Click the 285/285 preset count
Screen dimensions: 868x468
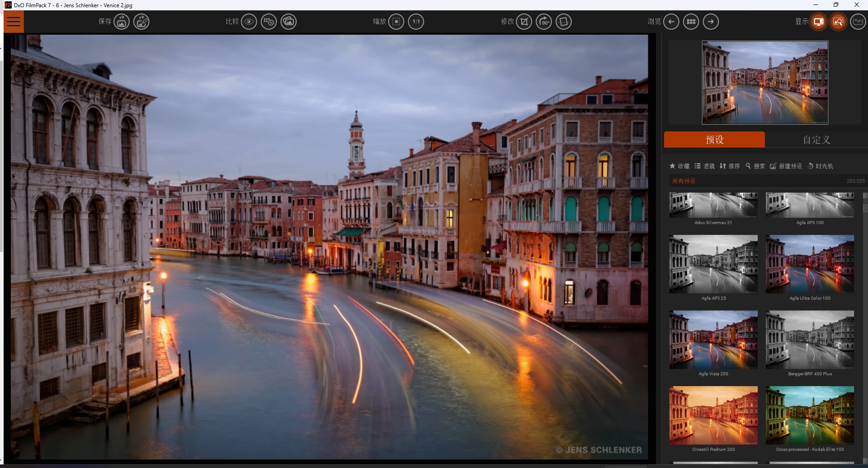pyautogui.click(x=855, y=181)
